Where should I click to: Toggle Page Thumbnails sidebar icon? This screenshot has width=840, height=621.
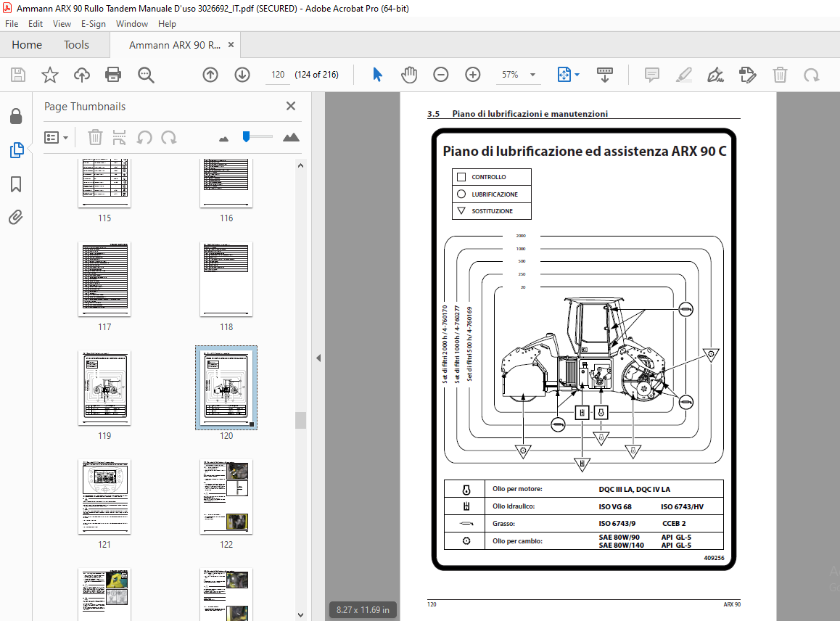click(x=17, y=150)
